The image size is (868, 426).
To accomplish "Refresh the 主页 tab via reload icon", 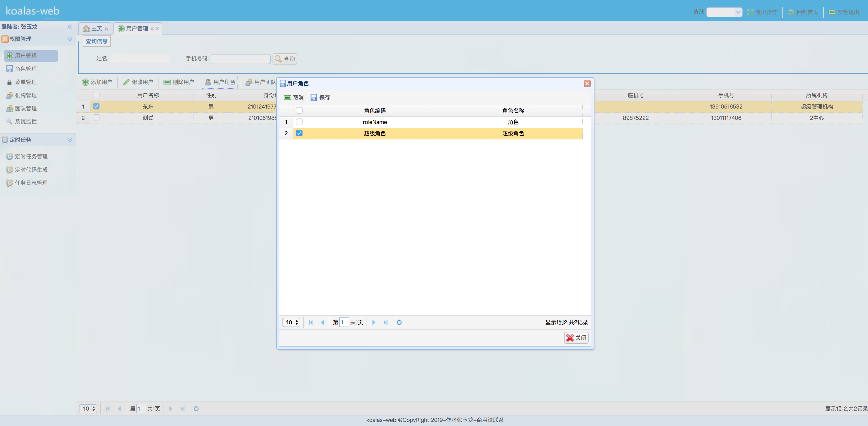I will (106, 29).
